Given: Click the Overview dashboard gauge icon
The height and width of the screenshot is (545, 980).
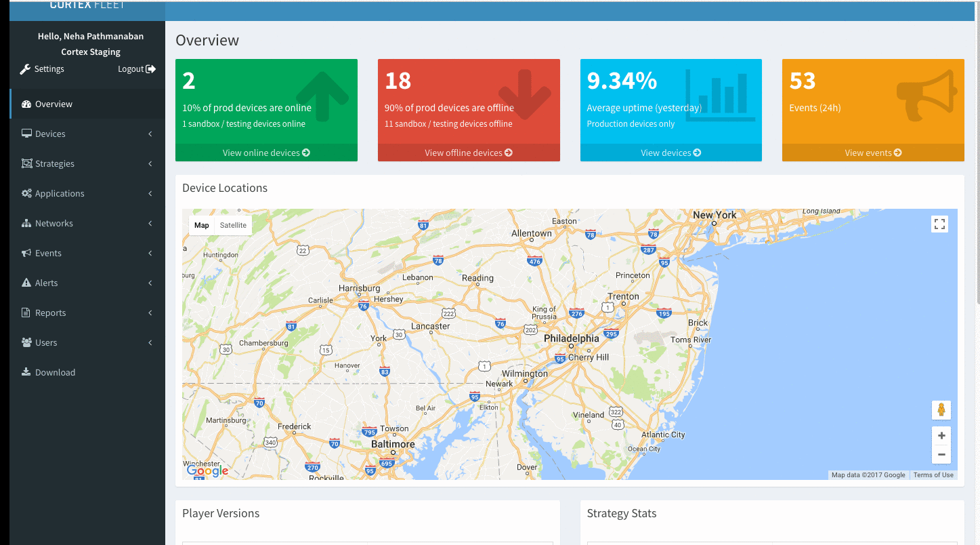Looking at the screenshot, I should [26, 104].
